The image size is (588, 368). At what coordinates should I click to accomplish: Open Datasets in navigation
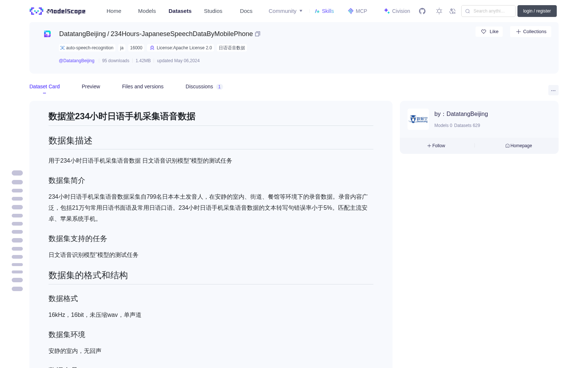[180, 11]
